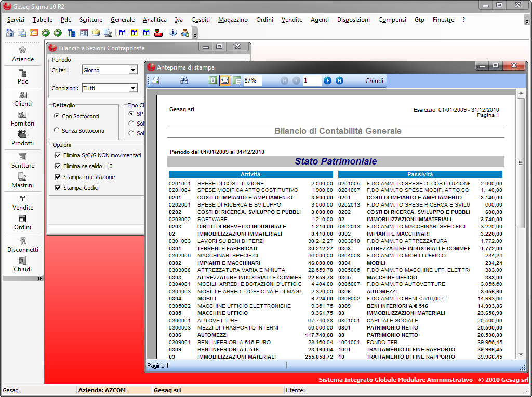532x397 pixels.
Task: Click the menu bar overflow arrow at right
Action: [x=527, y=20]
